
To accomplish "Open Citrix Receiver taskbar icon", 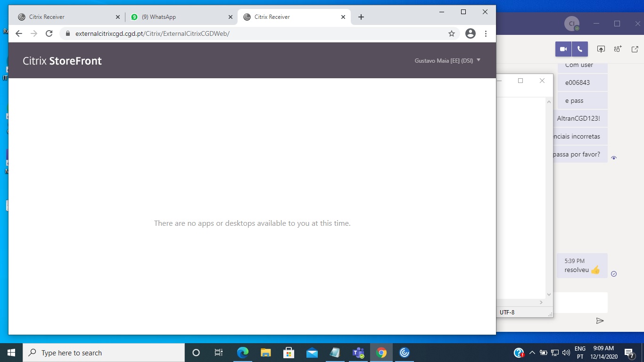I will click(x=405, y=353).
